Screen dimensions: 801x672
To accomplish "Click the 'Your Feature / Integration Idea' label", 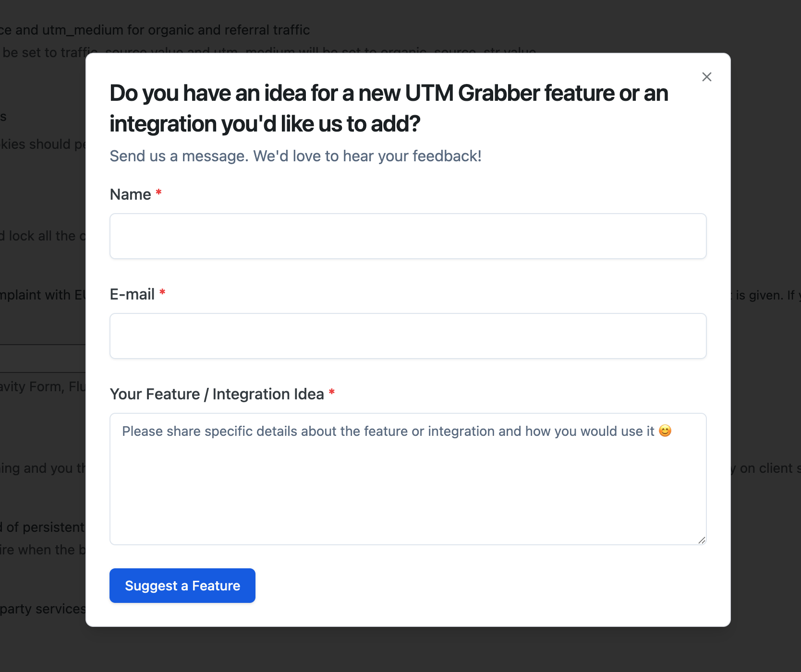I will click(217, 394).
